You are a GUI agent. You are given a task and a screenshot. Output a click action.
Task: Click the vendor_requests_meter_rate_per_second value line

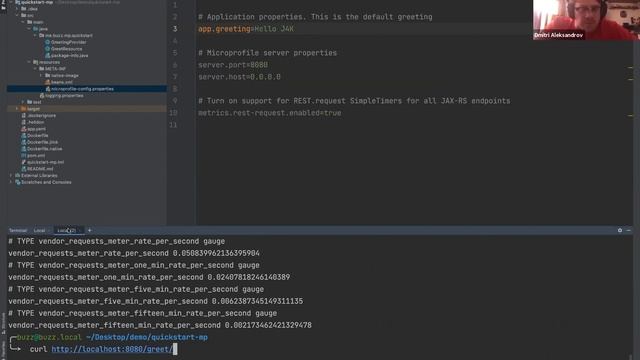pos(134,253)
